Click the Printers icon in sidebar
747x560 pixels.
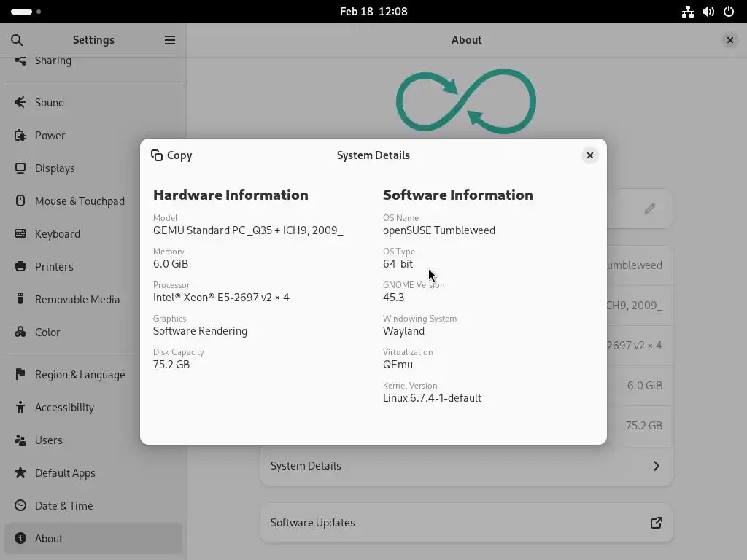coord(20,266)
